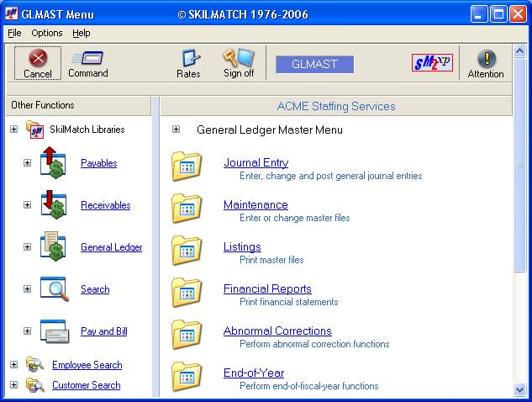Expand the Payables tree node
The height and width of the screenshot is (402, 532).
[27, 162]
